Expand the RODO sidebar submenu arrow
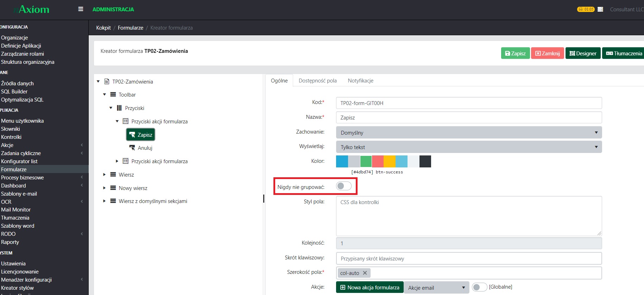Screen dimensions: 644x295 point(82,234)
